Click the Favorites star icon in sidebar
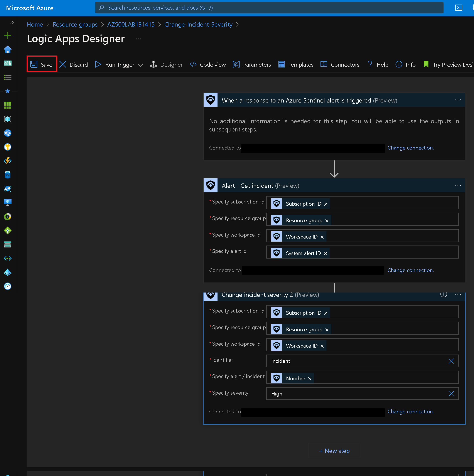 click(x=8, y=91)
